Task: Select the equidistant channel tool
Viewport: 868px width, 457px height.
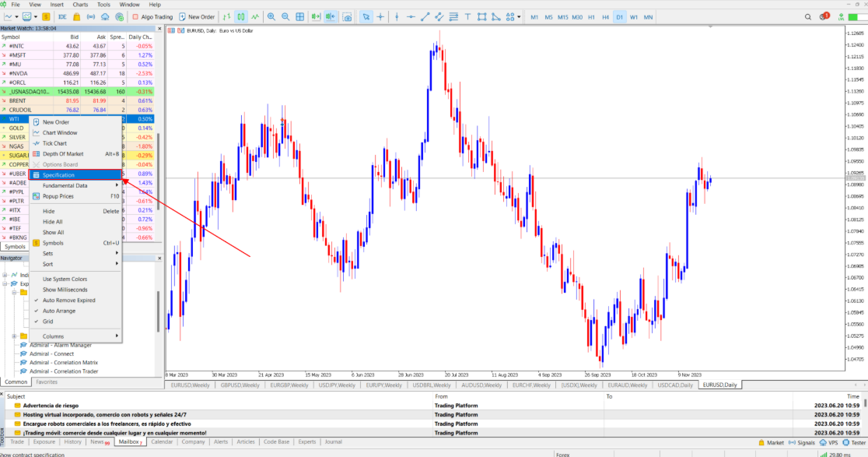Action: tap(439, 17)
